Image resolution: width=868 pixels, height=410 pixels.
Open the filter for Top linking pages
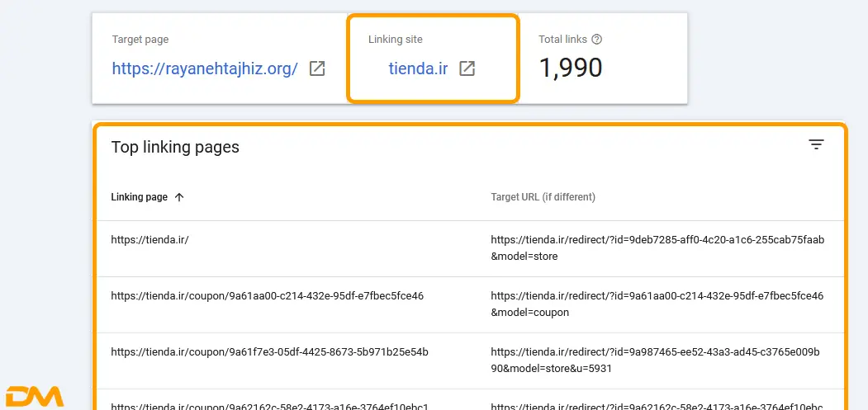pyautogui.click(x=816, y=145)
